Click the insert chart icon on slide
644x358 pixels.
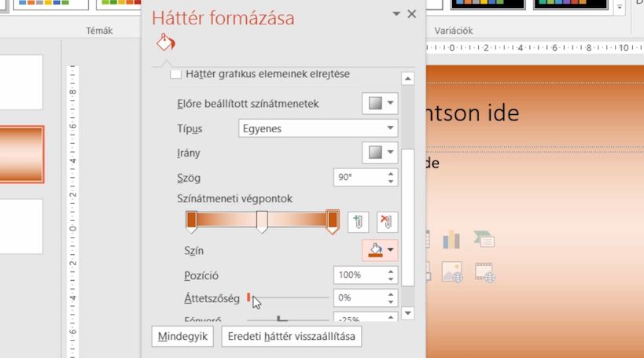pos(451,239)
